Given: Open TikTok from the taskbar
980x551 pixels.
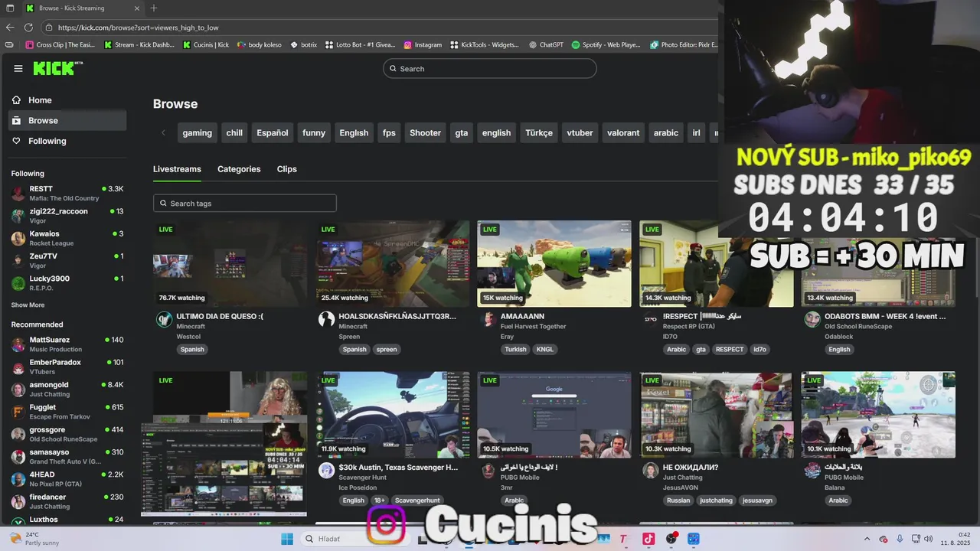Looking at the screenshot, I should pyautogui.click(x=648, y=539).
